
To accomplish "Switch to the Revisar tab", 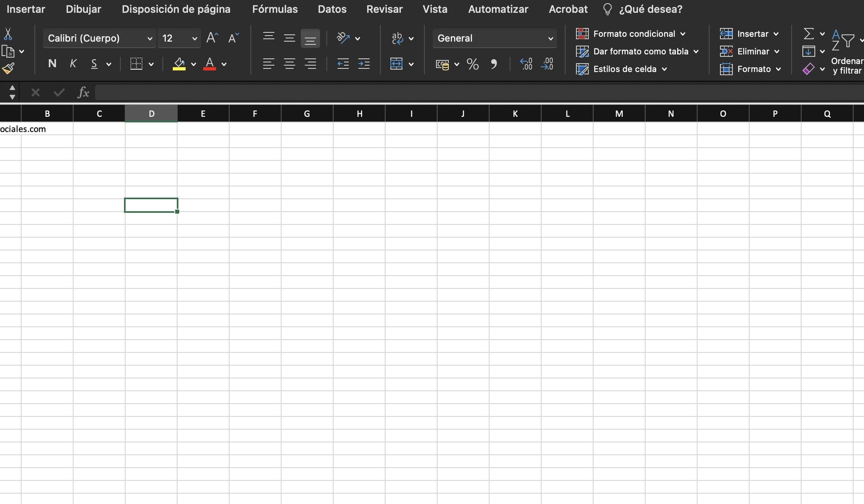I will pos(384,9).
